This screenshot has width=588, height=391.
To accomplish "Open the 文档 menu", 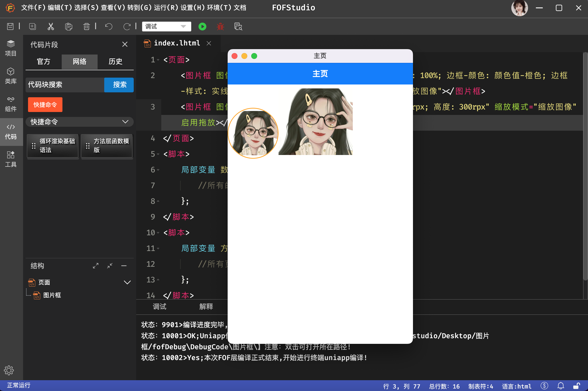I will tap(240, 8).
